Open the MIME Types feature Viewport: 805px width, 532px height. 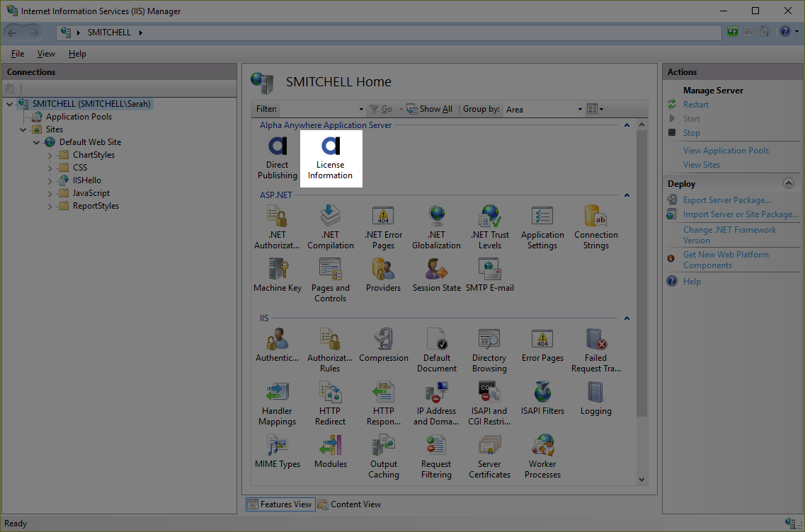point(278,451)
